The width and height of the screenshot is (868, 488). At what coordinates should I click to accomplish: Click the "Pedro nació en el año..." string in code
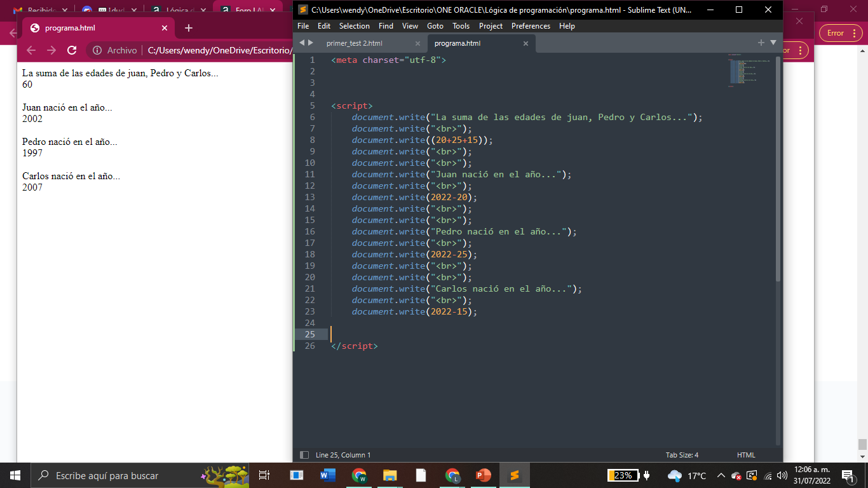(499, 231)
